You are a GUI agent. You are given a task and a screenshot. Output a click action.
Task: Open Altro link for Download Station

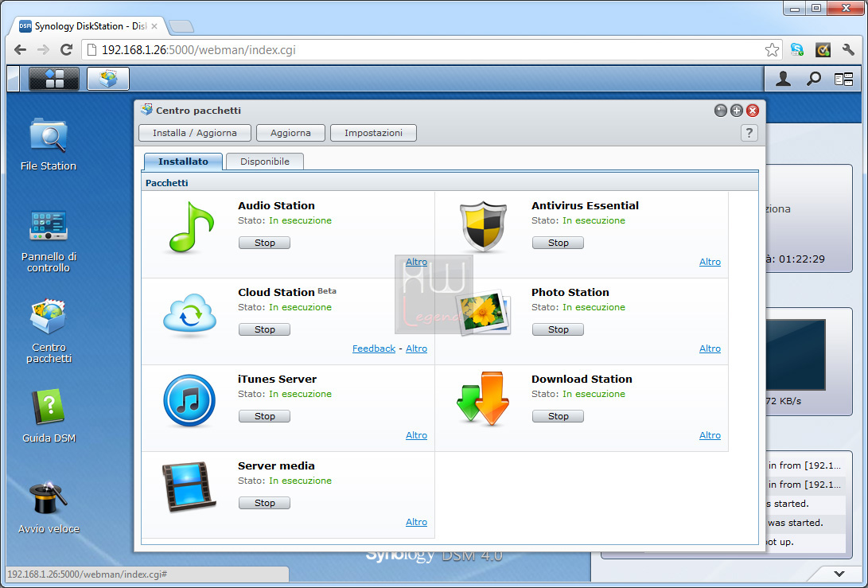710,435
